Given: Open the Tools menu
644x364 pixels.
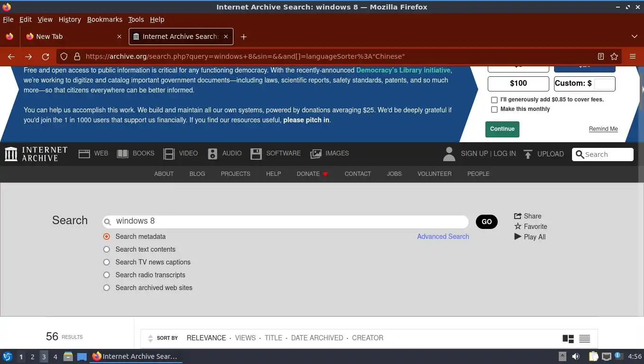Looking at the screenshot, I should (136, 19).
